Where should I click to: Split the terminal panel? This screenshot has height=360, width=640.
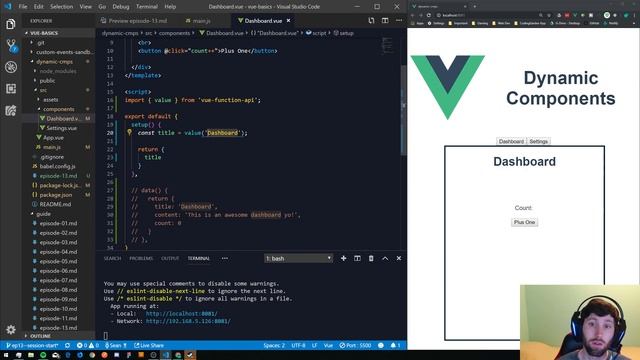[357, 258]
